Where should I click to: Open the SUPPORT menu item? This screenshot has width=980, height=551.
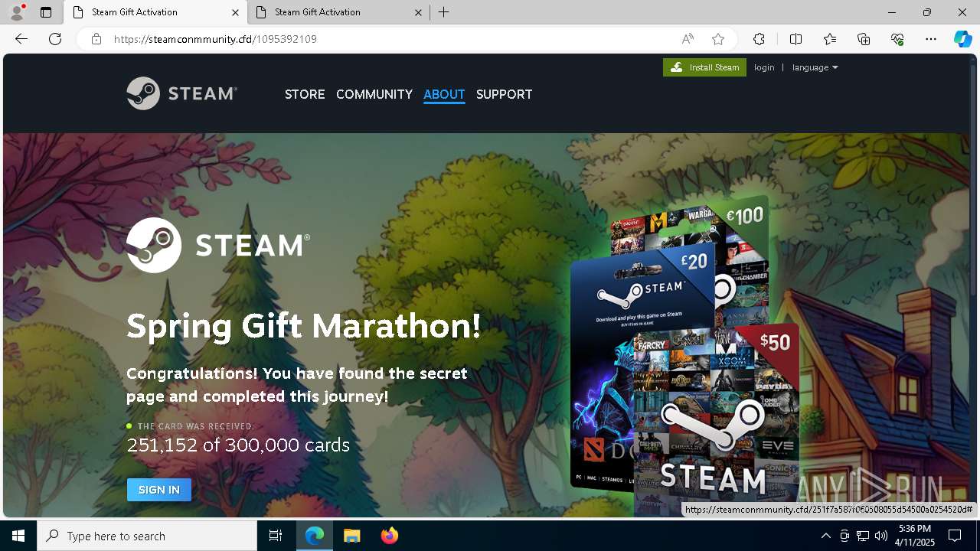pyautogui.click(x=504, y=94)
